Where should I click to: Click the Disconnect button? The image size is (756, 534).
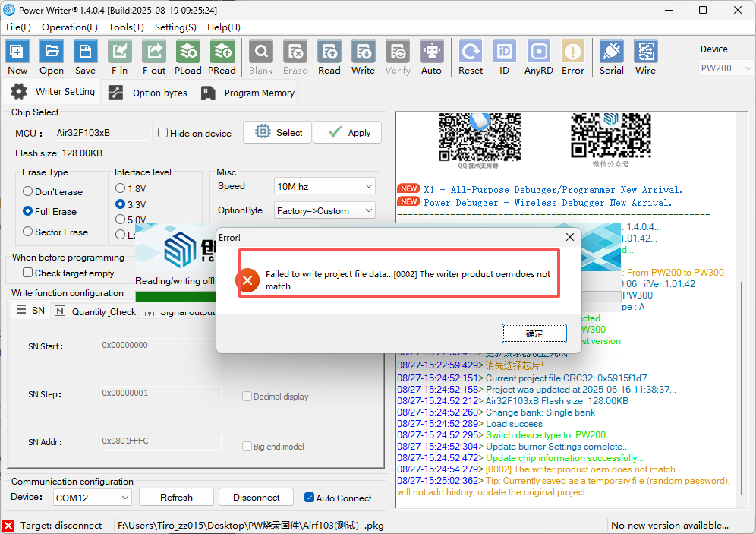coord(256,498)
